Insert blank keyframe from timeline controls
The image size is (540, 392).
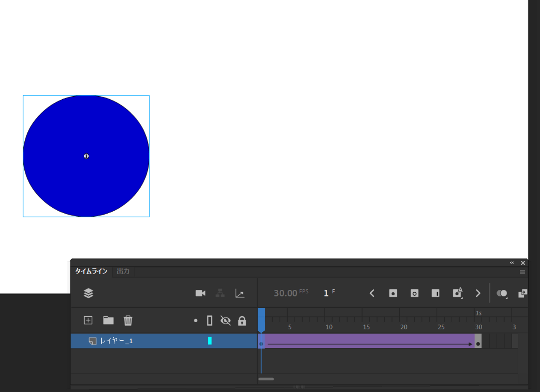[414, 293]
